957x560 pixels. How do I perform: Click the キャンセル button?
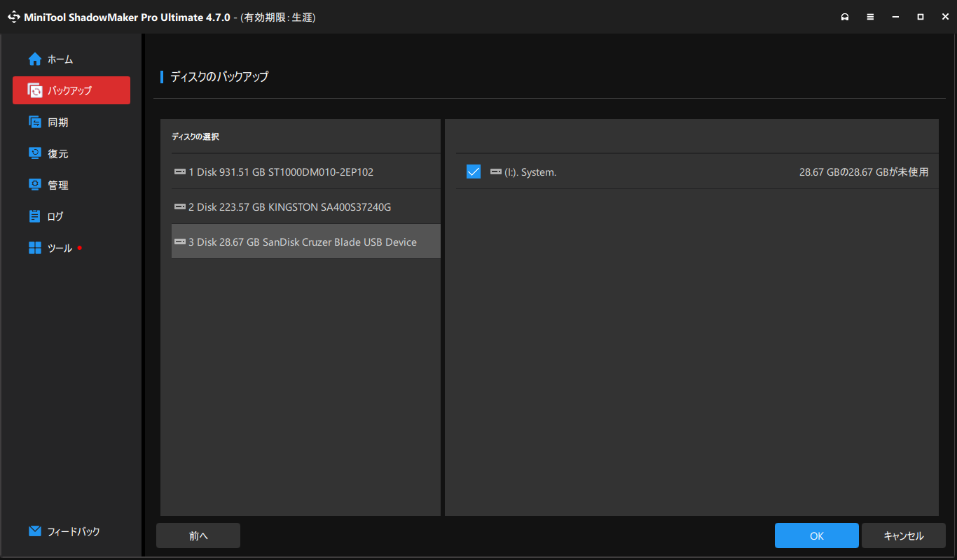(x=904, y=535)
